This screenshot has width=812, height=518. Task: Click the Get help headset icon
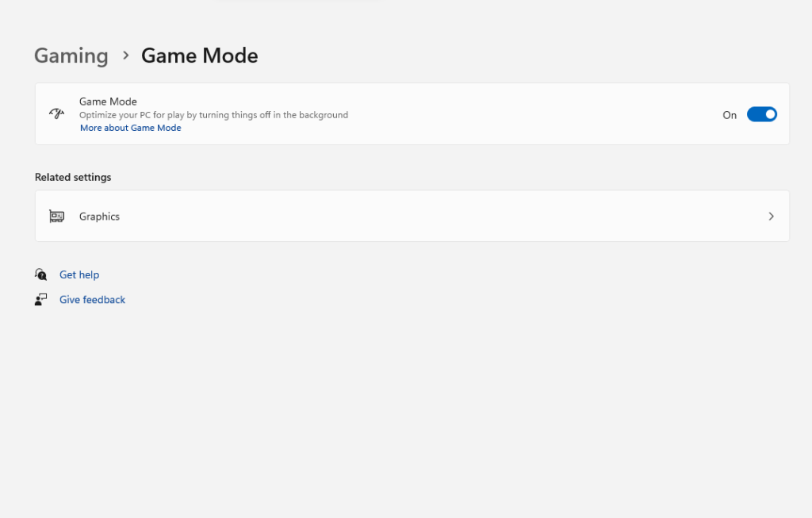[x=40, y=274]
